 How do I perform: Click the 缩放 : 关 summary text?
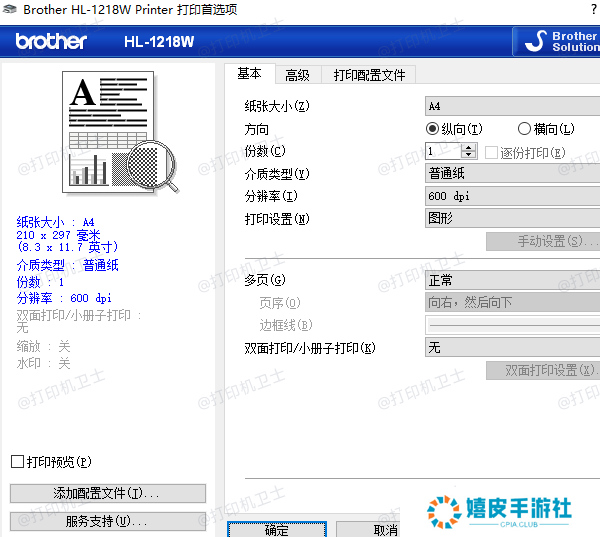pos(43,346)
